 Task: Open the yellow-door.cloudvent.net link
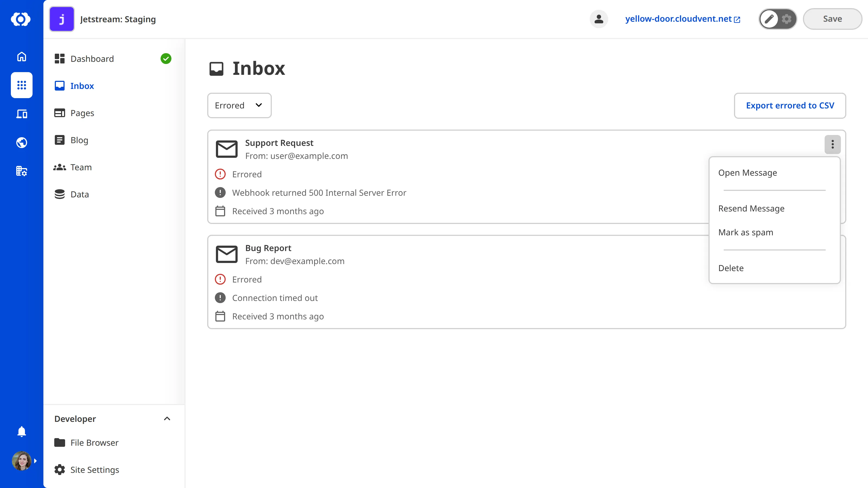tap(678, 19)
